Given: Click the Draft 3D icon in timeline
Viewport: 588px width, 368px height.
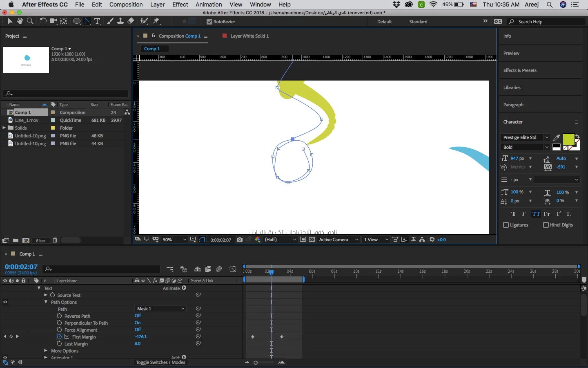Looking at the screenshot, I should click(x=184, y=269).
